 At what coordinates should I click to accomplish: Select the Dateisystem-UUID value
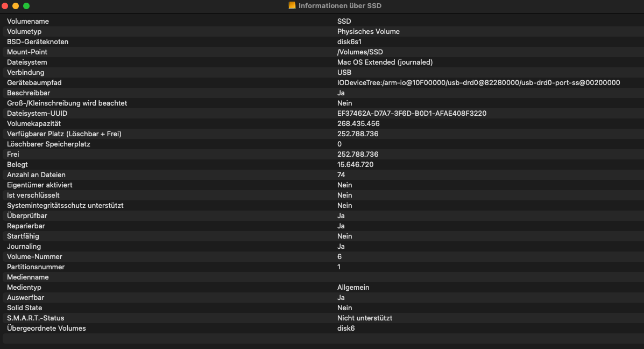pyautogui.click(x=412, y=114)
